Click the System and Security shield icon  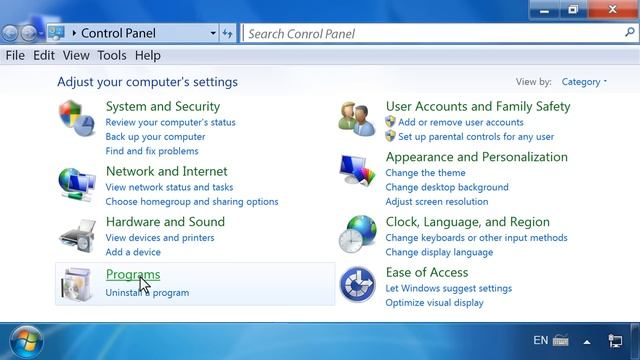[x=77, y=118]
